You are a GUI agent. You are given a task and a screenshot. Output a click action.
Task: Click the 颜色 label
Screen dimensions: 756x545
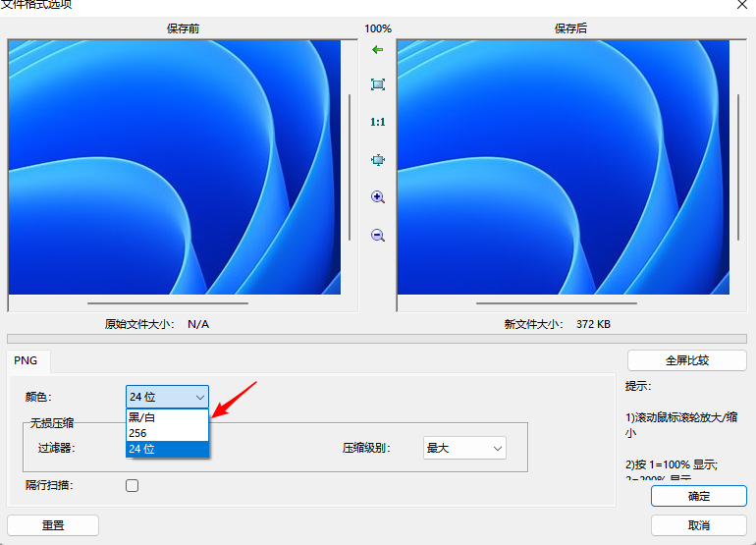38,397
